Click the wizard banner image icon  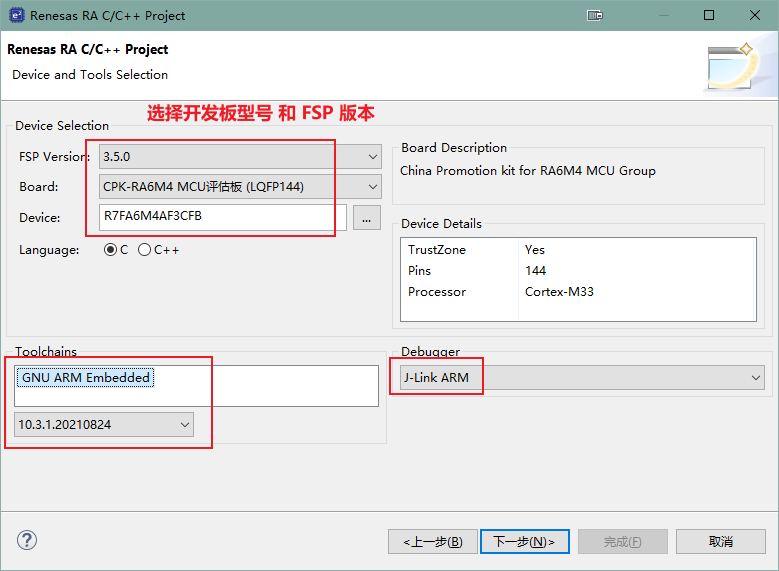click(735, 67)
